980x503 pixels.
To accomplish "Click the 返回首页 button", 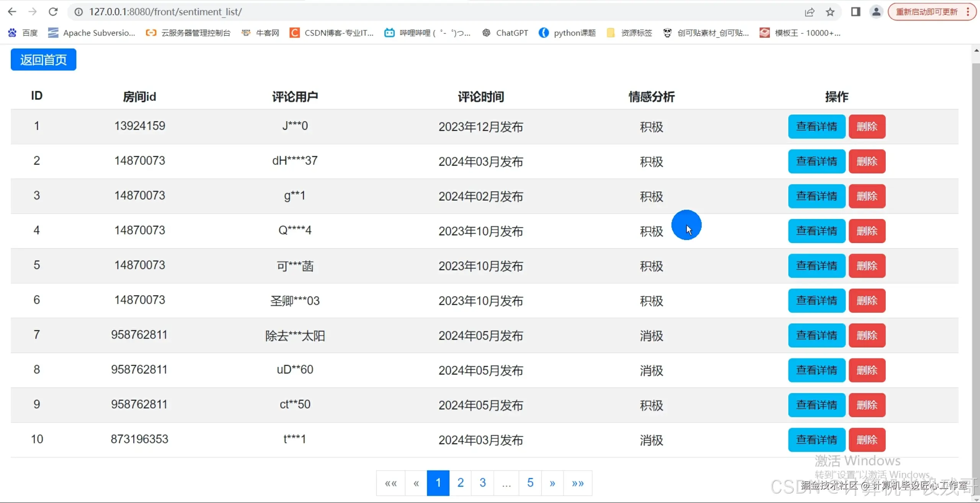I will 43,59.
